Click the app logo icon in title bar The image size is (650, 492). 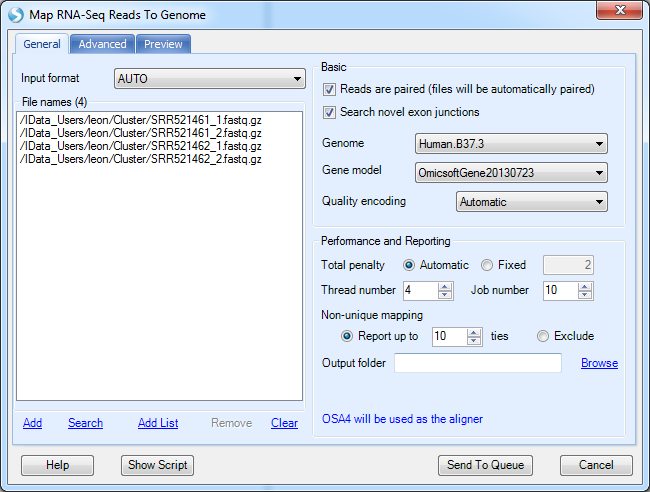16,15
